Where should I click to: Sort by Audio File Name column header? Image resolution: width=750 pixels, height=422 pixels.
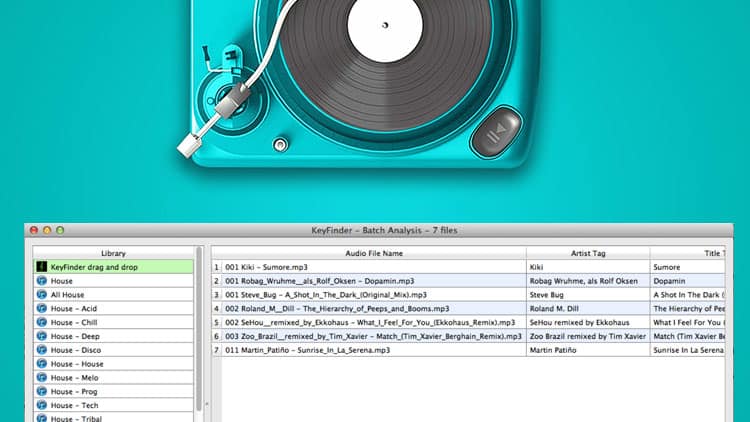click(x=374, y=253)
